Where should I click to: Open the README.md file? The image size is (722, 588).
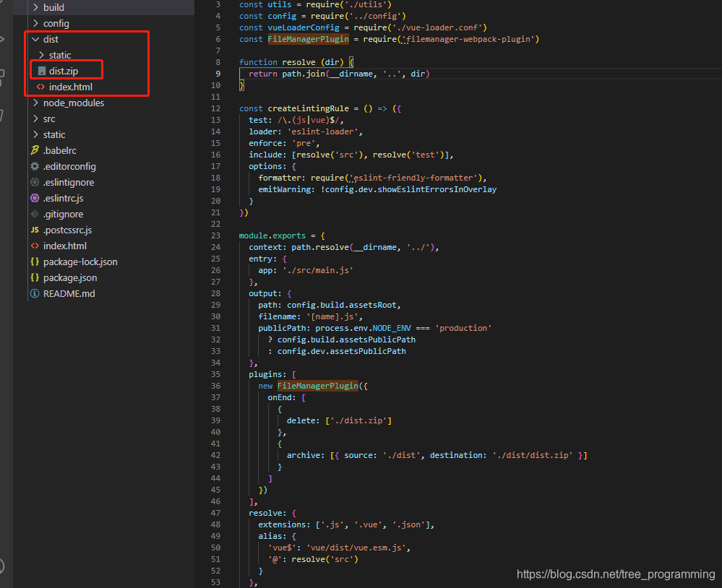(x=69, y=293)
